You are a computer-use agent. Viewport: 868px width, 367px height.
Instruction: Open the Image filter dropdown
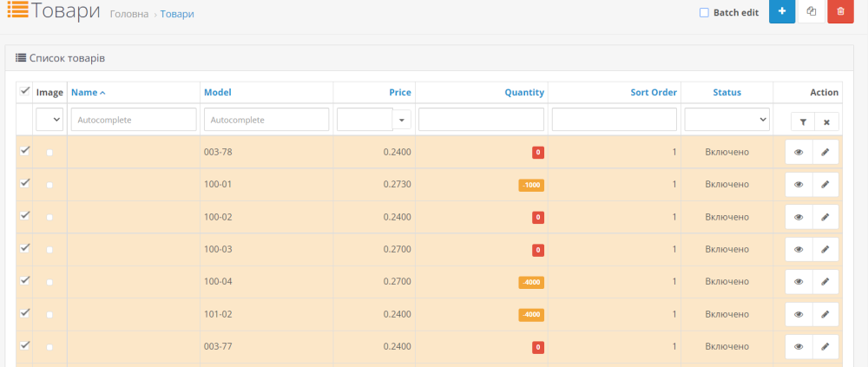point(49,119)
